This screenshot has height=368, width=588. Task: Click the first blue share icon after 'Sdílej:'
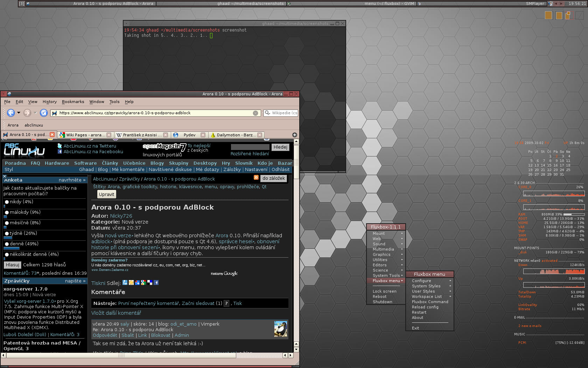[125, 282]
